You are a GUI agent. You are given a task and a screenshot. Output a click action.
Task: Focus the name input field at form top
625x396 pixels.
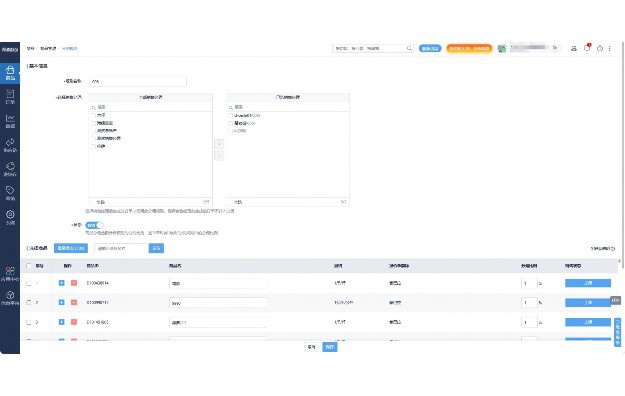click(x=137, y=81)
